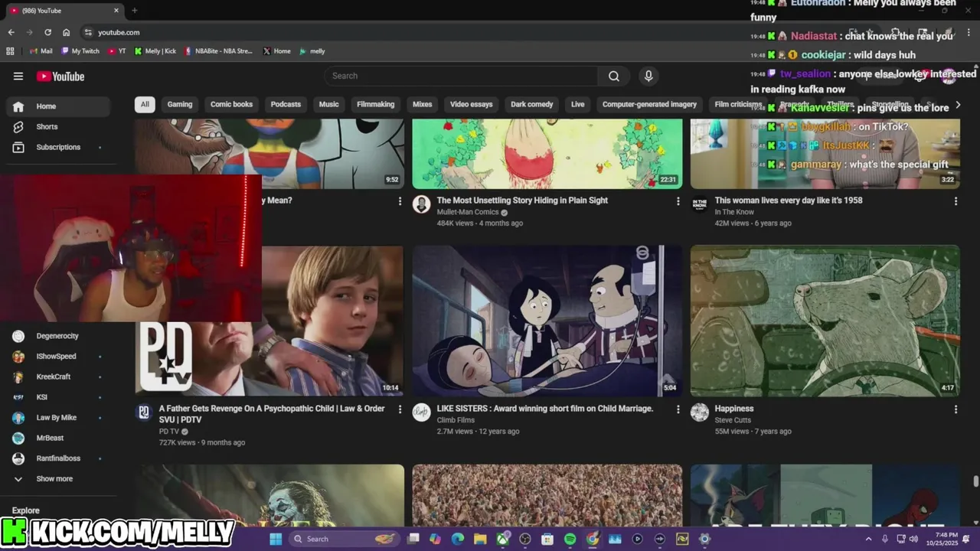Open the Climb Films channel name
Viewport: 980px width, 551px height.
click(x=456, y=420)
